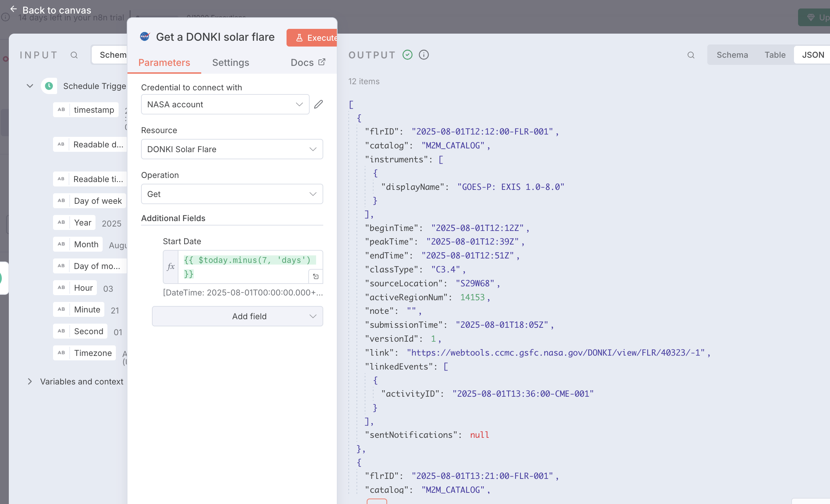
Task: Search the output panel
Action: [x=691, y=55]
